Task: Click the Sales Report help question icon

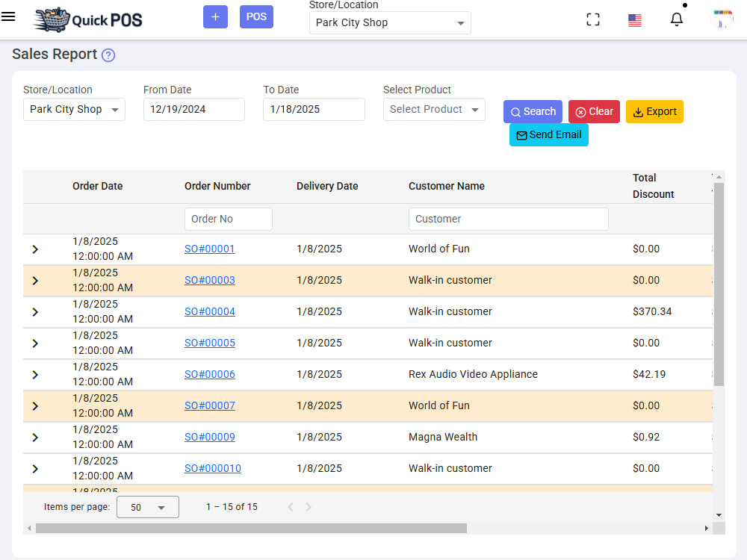Action: [108, 55]
